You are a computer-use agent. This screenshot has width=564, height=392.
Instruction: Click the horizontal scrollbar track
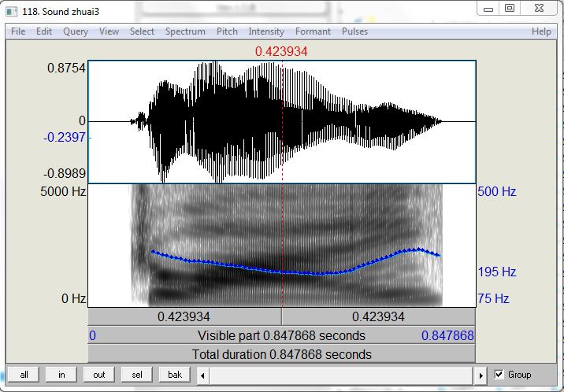point(341,375)
